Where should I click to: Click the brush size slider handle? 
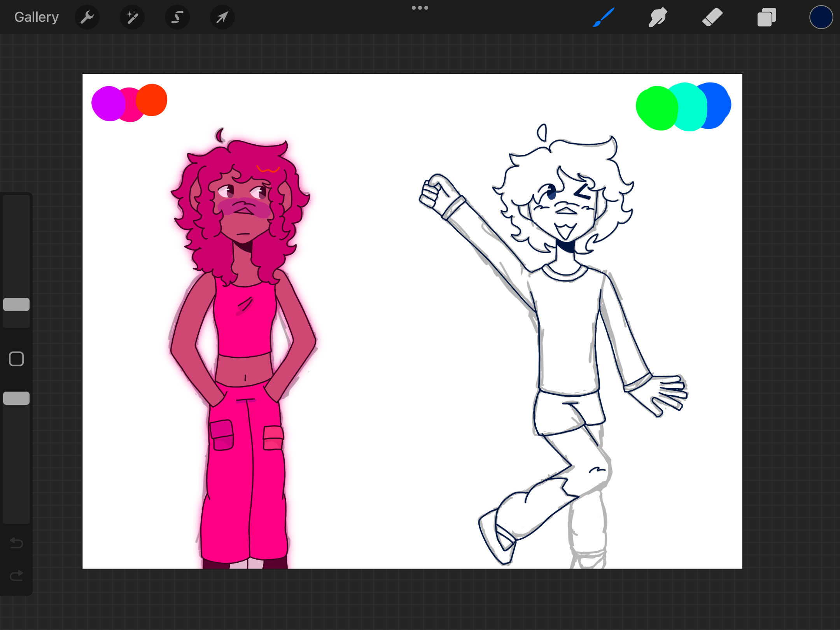coord(16,304)
